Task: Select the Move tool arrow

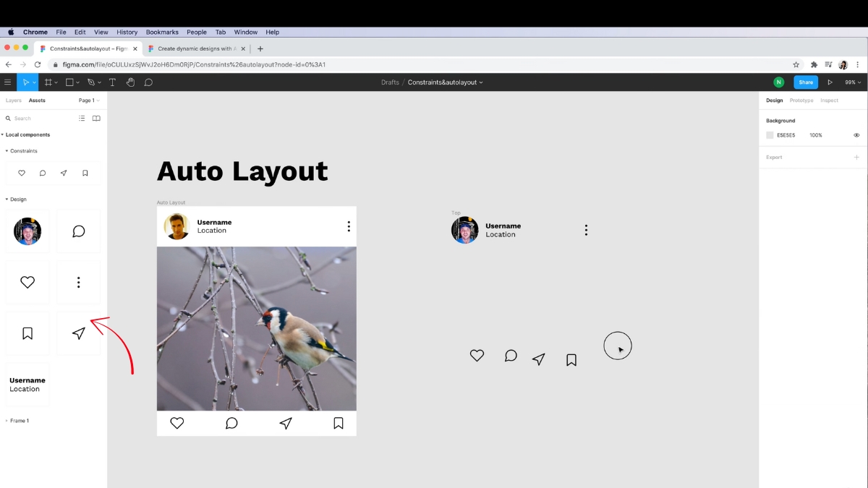Action: (25, 82)
